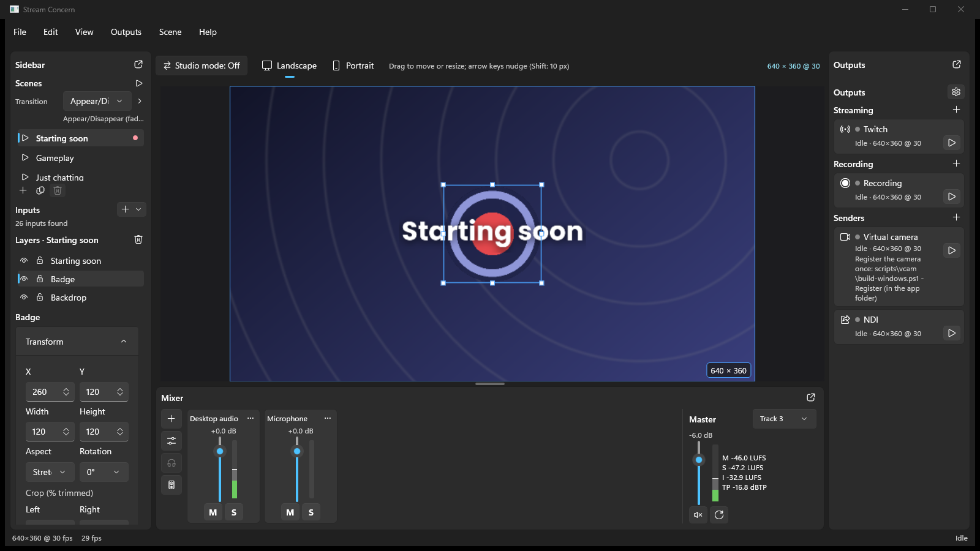Open the Track 3 dropdown
The height and width of the screenshot is (551, 980).
click(785, 419)
